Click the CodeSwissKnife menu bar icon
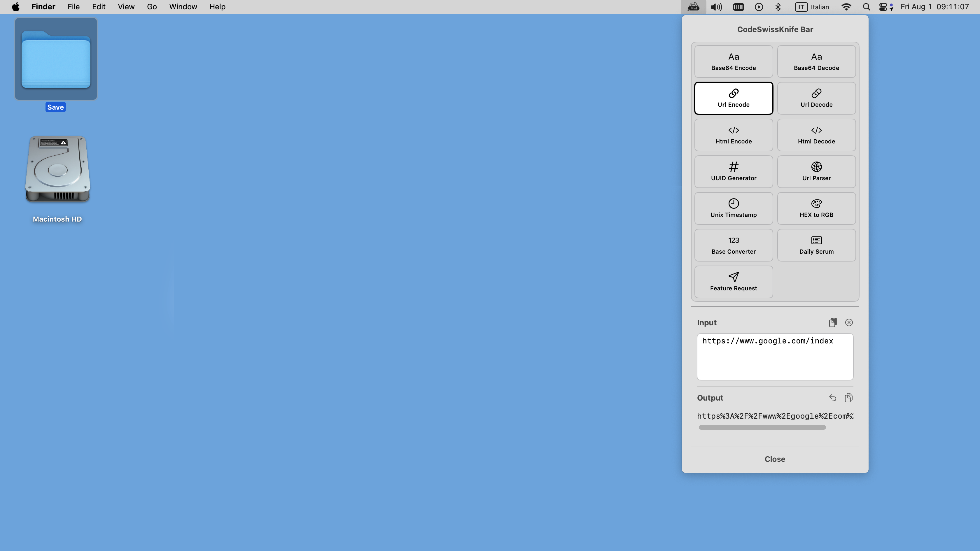980x551 pixels. coord(693,7)
